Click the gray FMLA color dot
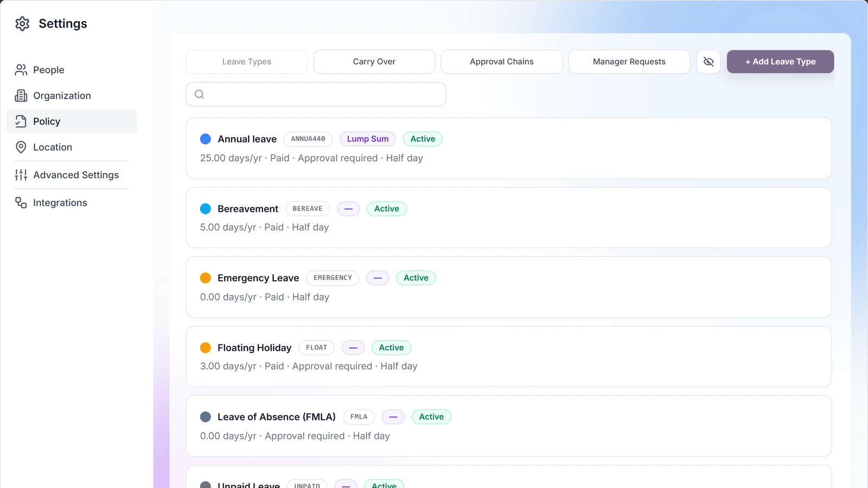The height and width of the screenshot is (488, 868). pyautogui.click(x=206, y=417)
